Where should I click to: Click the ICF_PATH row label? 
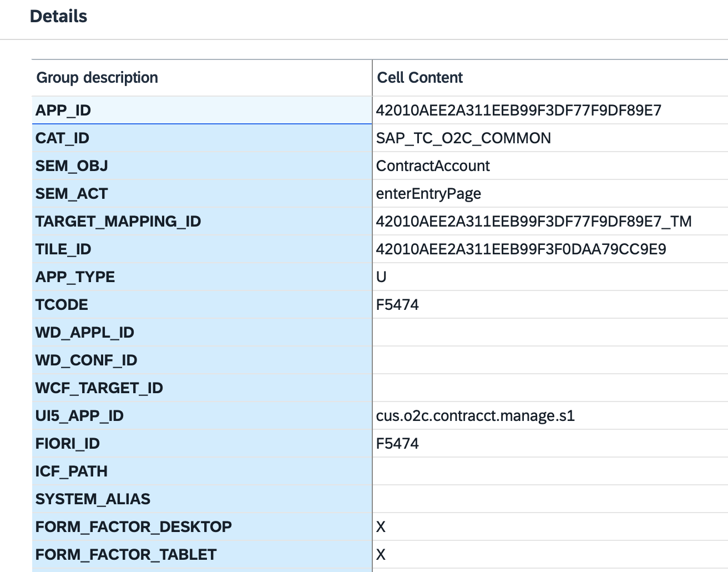pos(202,471)
